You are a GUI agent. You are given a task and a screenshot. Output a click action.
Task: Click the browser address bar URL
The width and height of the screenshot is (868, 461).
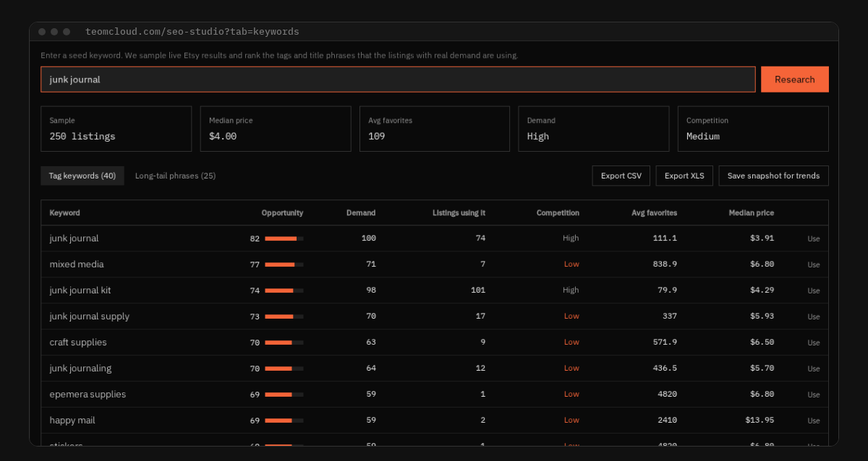point(192,32)
